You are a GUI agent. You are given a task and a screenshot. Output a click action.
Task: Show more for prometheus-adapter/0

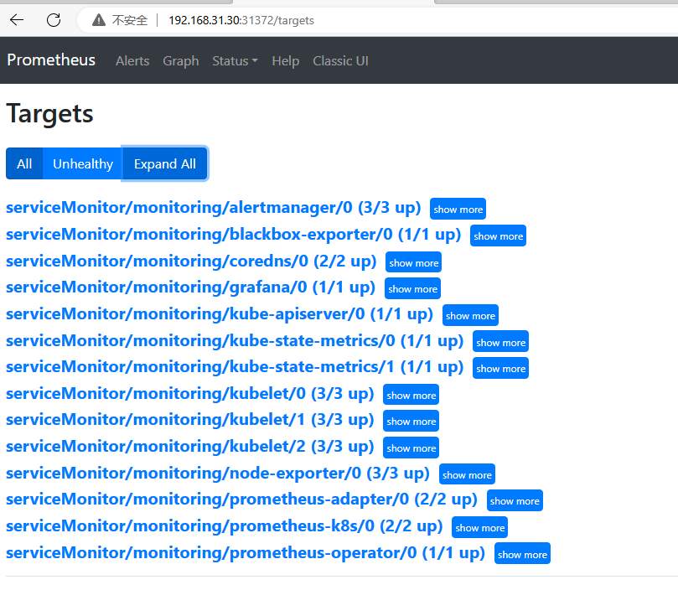[515, 500]
